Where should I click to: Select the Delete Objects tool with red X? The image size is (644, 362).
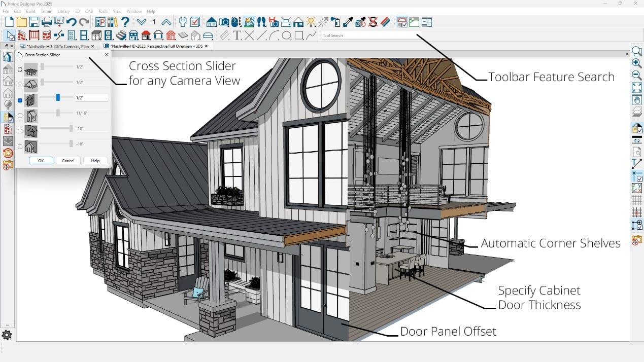coord(372,22)
